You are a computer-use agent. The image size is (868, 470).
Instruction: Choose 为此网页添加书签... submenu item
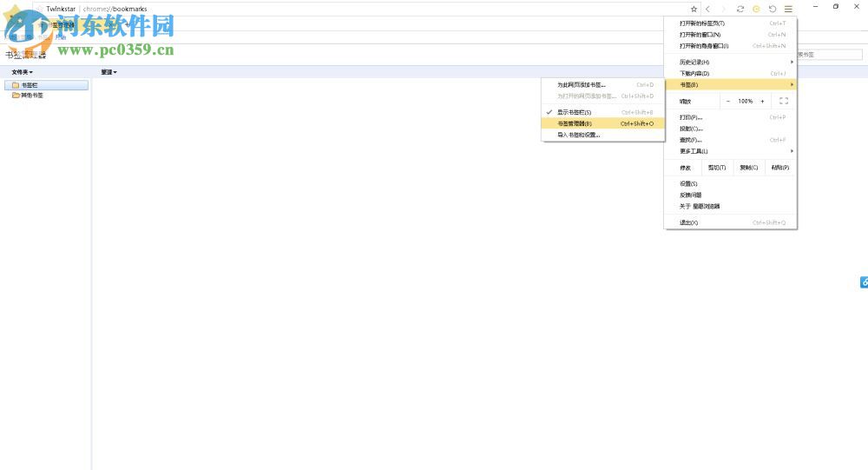pos(603,85)
